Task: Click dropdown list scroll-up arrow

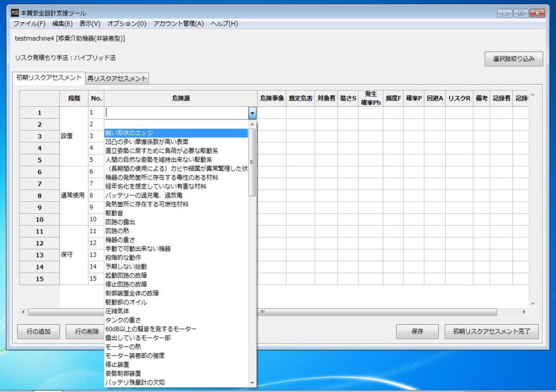Action: coord(252,124)
